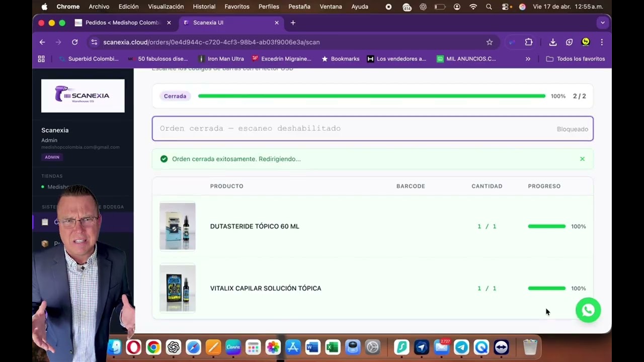Launch Opera from the dock
This screenshot has width=644, height=362.
[133, 347]
